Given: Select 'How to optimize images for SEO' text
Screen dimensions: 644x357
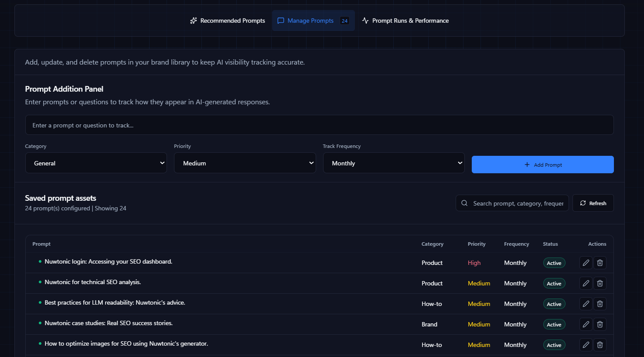Looking at the screenshot, I should pyautogui.click(x=126, y=343).
